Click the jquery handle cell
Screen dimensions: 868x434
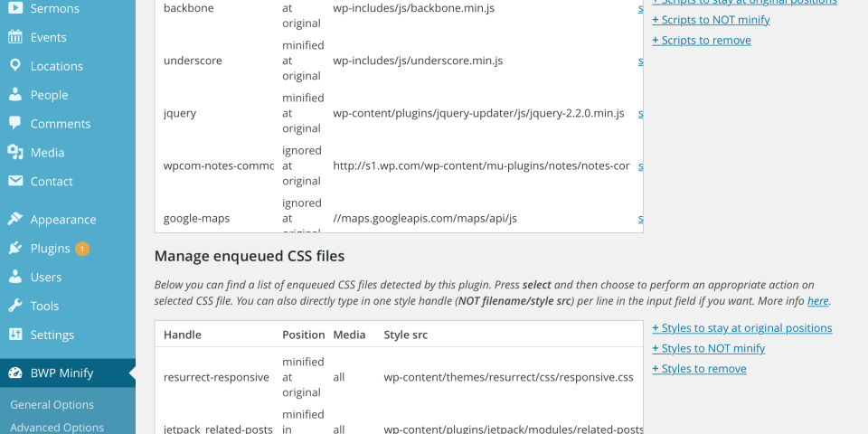tap(180, 113)
